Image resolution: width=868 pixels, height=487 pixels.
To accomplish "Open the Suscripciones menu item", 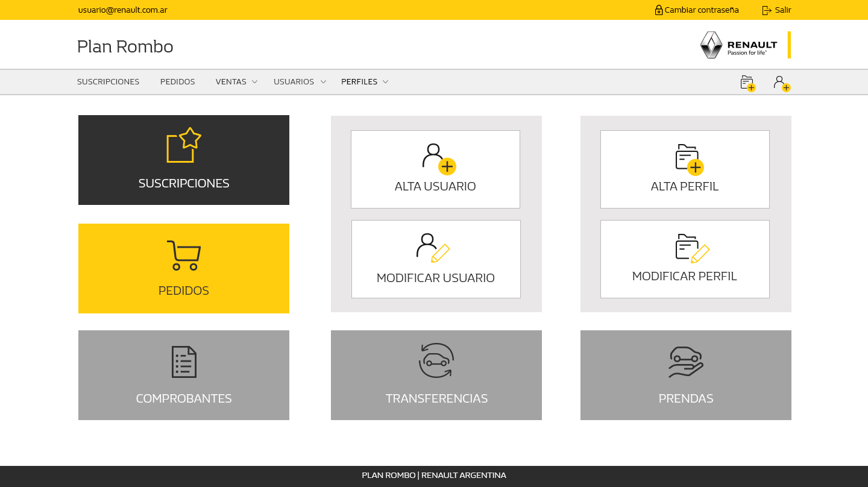I will (108, 81).
